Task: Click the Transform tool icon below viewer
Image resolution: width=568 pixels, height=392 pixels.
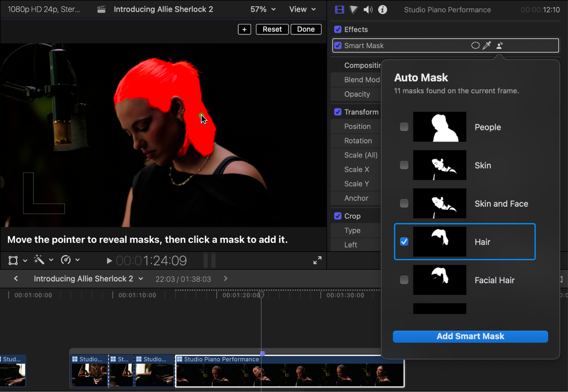Action: point(13,260)
